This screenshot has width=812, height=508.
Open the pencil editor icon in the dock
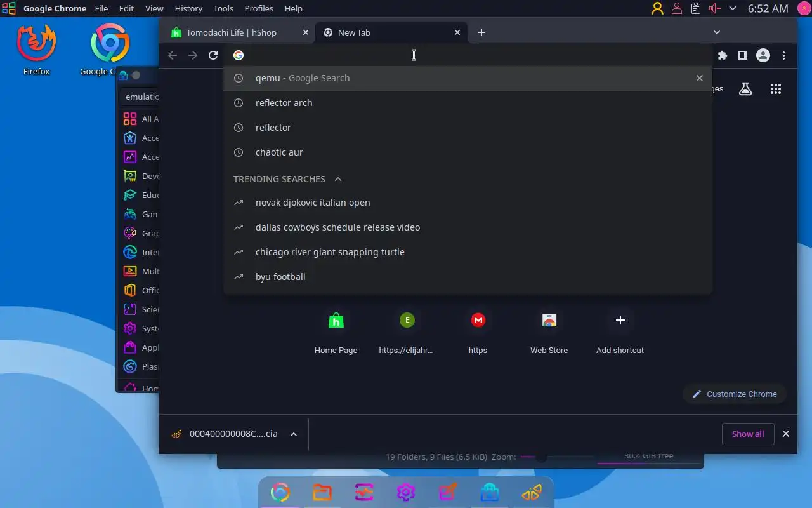(x=448, y=492)
